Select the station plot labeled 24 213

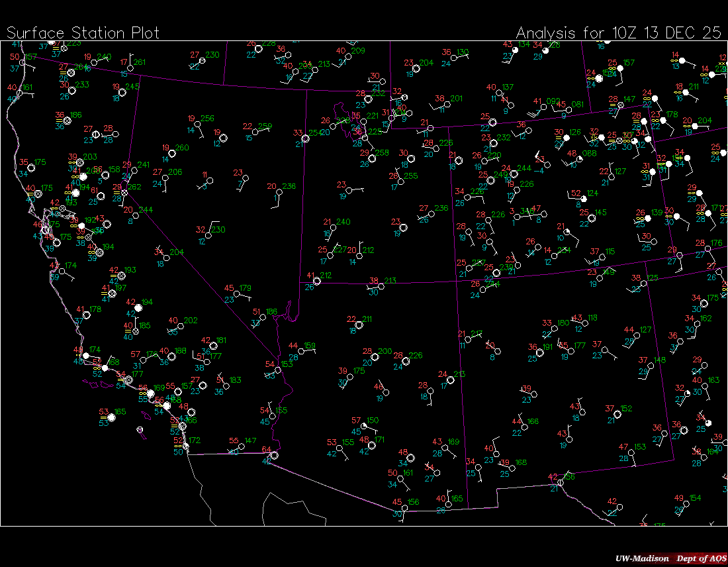click(x=451, y=380)
